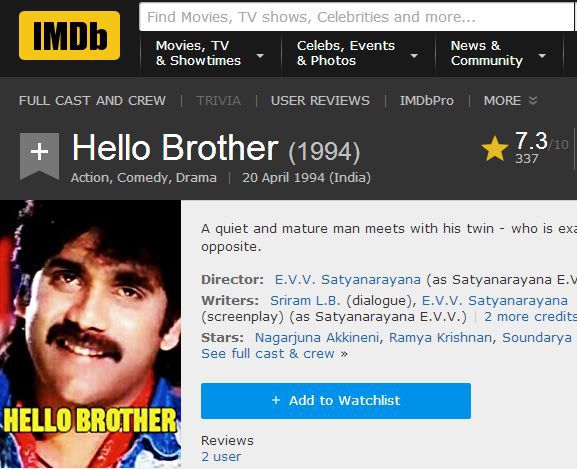
Task: Expand the Celebs, Events & Photos menu arrow
Action: click(x=414, y=56)
